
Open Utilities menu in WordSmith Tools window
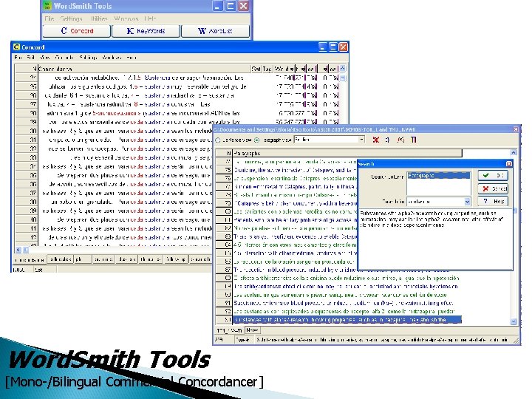click(x=99, y=18)
